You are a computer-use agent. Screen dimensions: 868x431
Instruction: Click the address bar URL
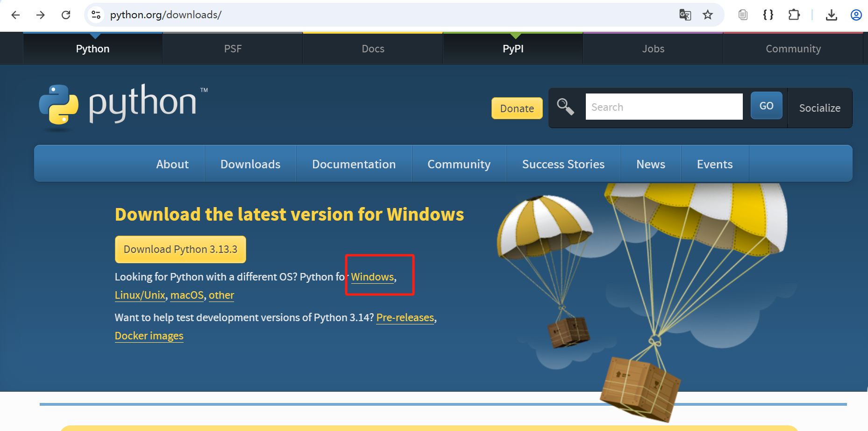(x=166, y=15)
